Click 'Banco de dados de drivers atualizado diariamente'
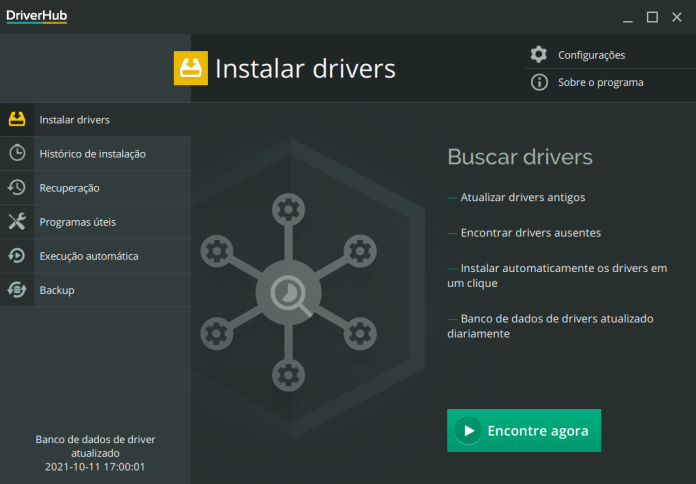 pyautogui.click(x=550, y=326)
